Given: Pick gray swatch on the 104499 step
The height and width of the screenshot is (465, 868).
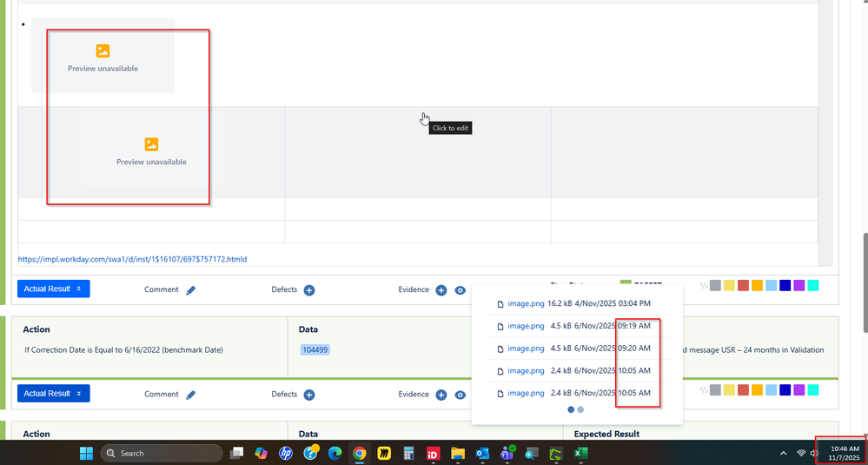Looking at the screenshot, I should tap(715, 390).
